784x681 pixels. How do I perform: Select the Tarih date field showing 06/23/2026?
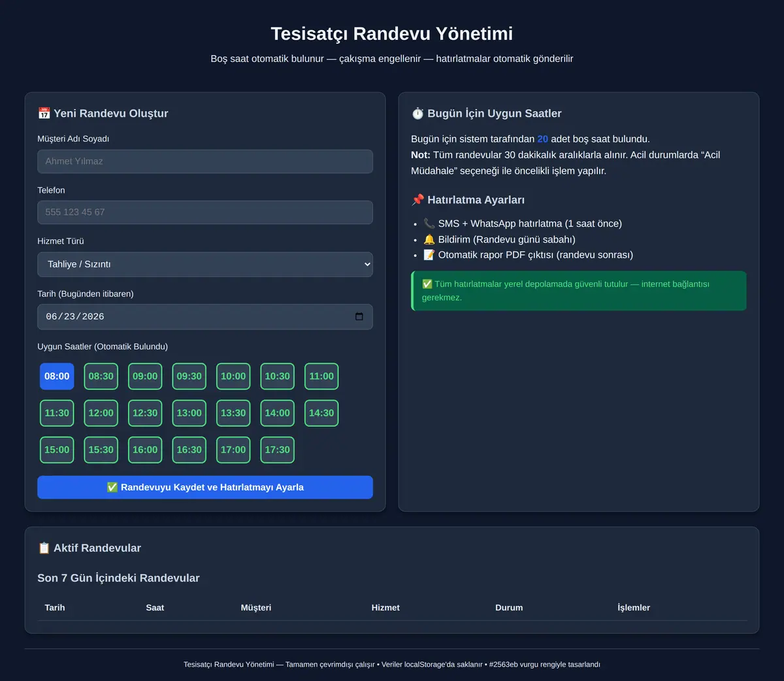pos(205,317)
